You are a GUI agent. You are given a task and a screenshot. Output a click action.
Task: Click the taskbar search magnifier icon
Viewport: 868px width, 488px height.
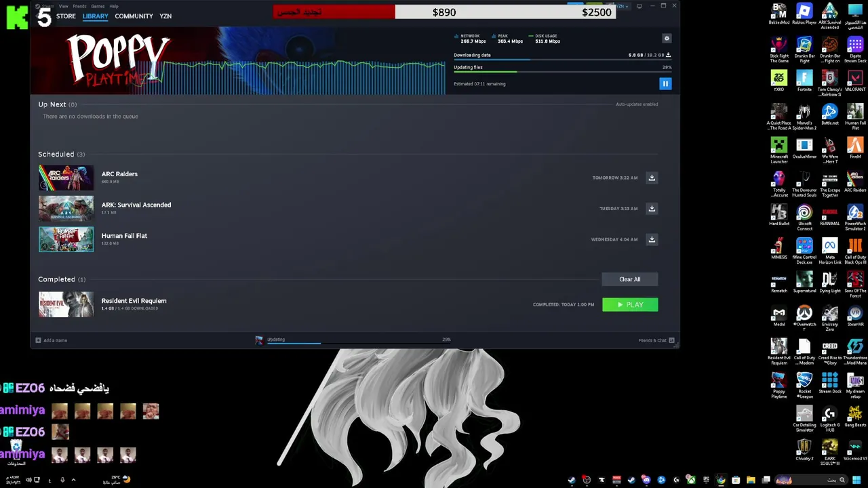tap(842, 480)
